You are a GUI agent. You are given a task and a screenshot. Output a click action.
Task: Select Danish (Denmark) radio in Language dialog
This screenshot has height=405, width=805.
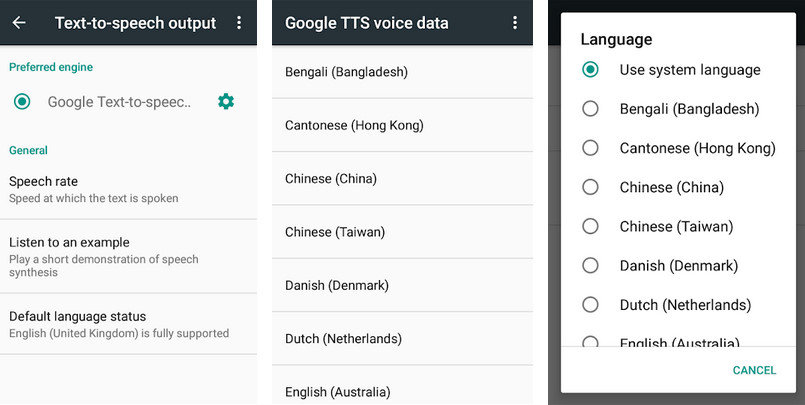pos(590,265)
